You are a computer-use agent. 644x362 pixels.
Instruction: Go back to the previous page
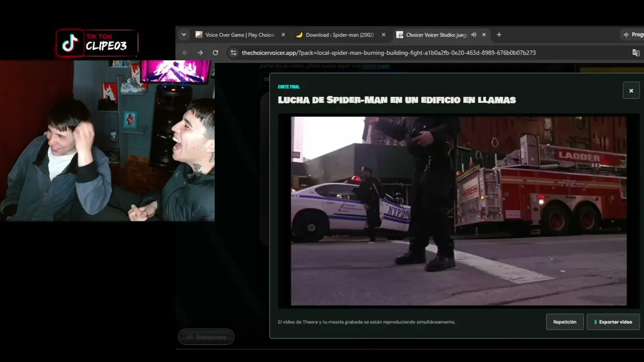click(x=185, y=53)
